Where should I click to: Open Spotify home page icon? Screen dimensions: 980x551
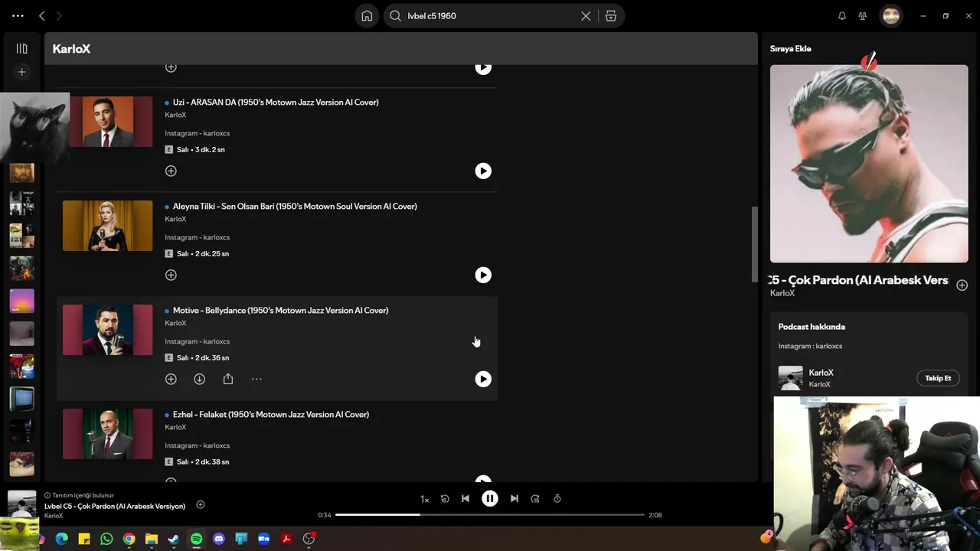pyautogui.click(x=367, y=16)
